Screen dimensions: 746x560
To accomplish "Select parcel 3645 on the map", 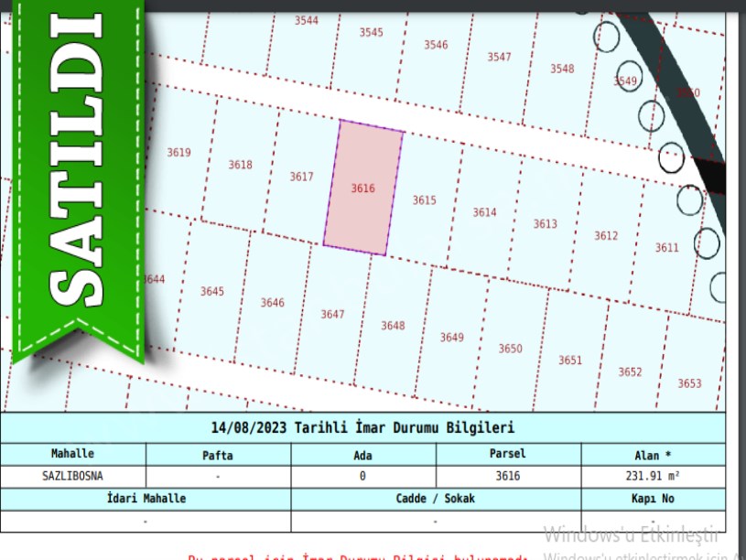I will click(x=211, y=291).
